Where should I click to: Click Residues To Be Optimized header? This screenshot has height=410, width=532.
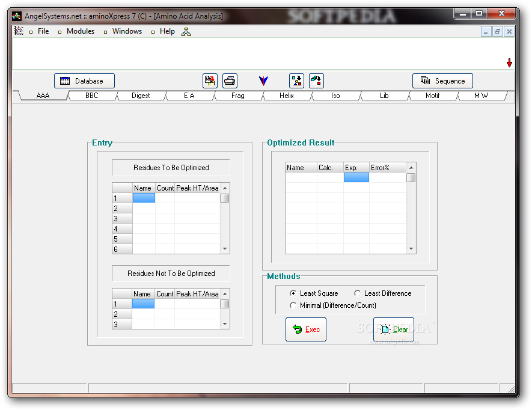[171, 168]
